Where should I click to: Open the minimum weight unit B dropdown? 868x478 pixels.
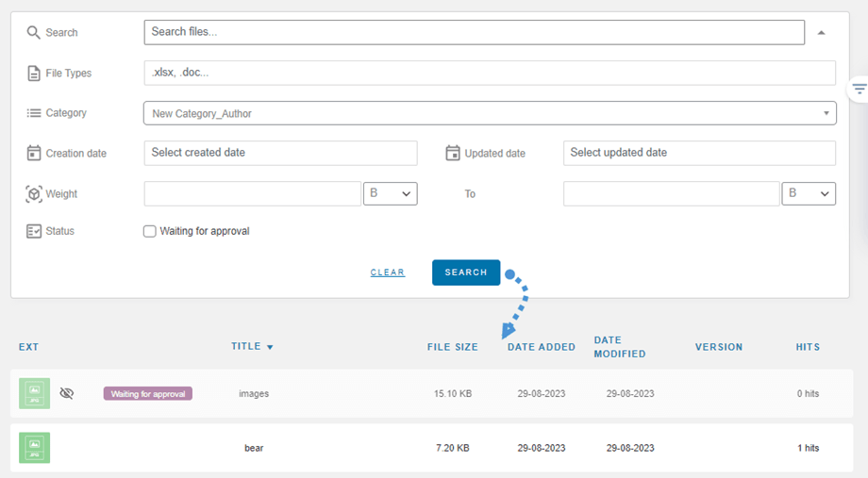click(x=390, y=193)
